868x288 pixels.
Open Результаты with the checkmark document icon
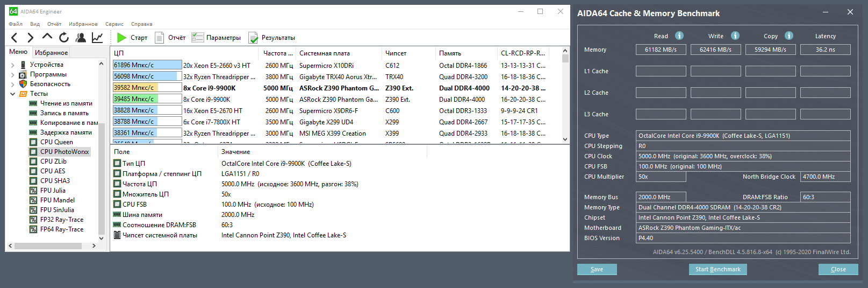[272, 38]
